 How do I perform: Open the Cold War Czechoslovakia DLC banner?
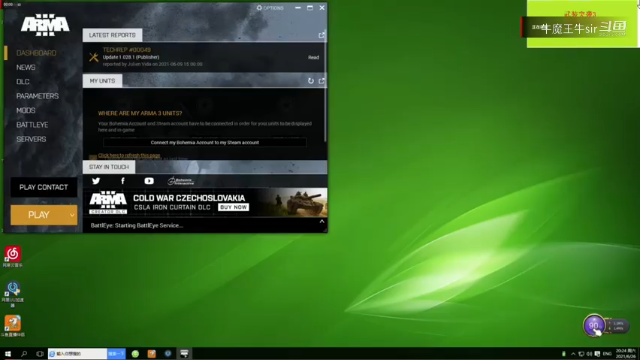coord(205,202)
